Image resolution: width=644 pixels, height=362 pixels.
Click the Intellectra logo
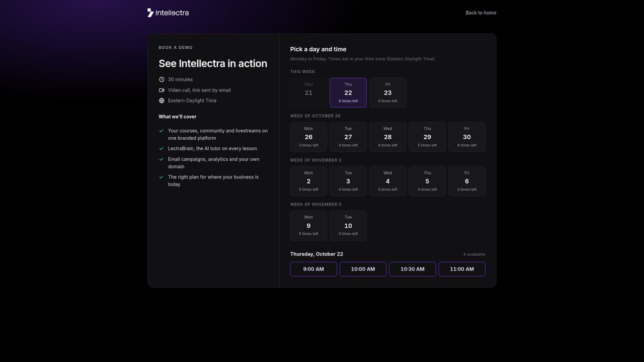[x=168, y=13]
